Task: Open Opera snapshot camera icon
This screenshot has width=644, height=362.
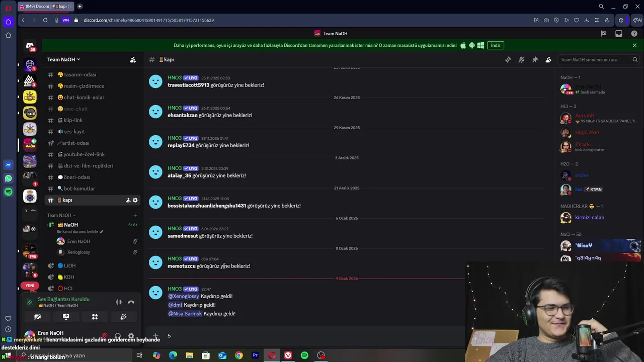Action: (x=546, y=20)
